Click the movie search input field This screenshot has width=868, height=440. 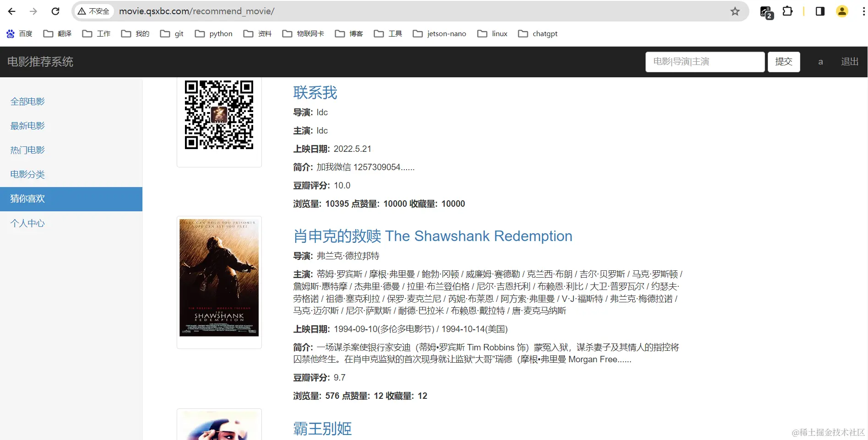coord(705,62)
